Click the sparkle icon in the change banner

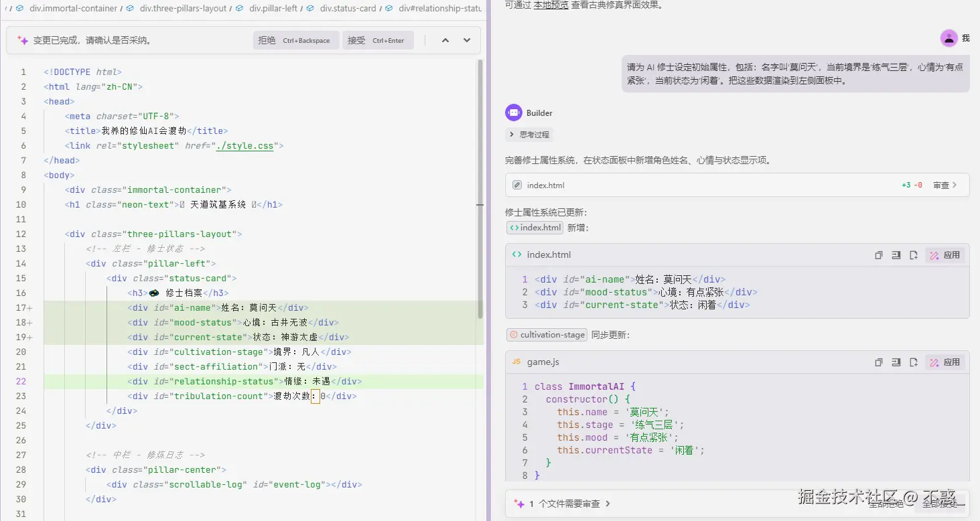(x=23, y=40)
